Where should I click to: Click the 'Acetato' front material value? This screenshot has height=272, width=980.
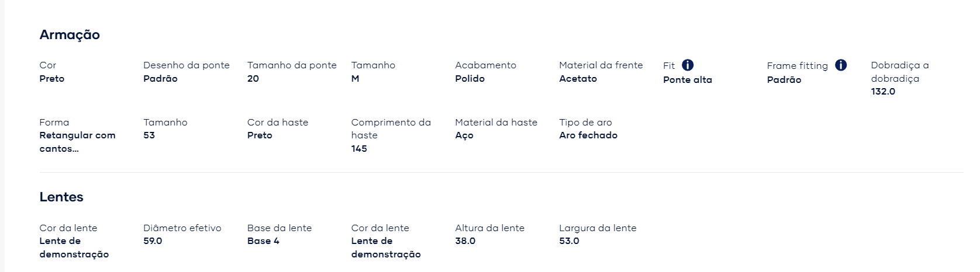pyautogui.click(x=578, y=79)
